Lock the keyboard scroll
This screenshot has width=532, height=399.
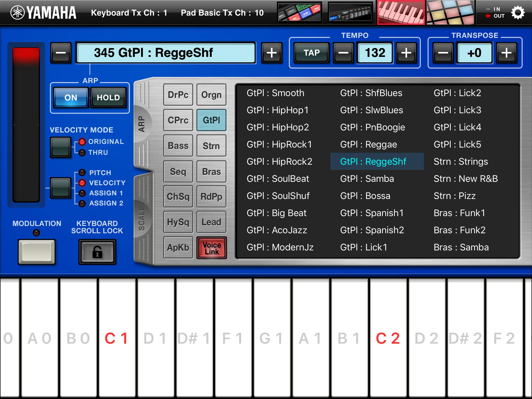(x=97, y=251)
